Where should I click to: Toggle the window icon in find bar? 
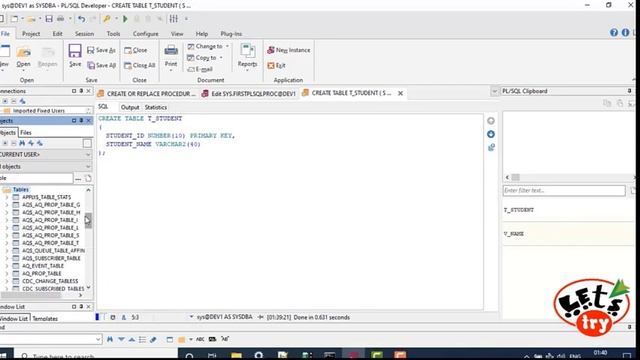(169, 339)
